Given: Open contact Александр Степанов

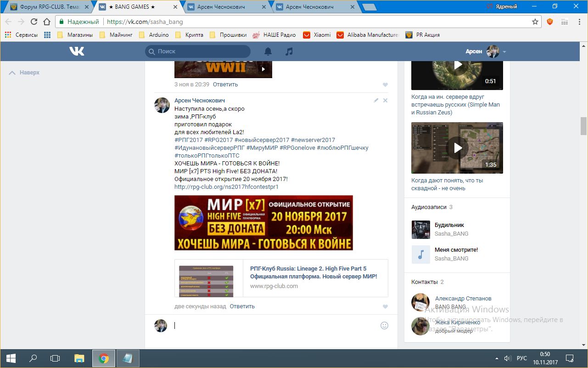Looking at the screenshot, I should pyautogui.click(x=463, y=299).
